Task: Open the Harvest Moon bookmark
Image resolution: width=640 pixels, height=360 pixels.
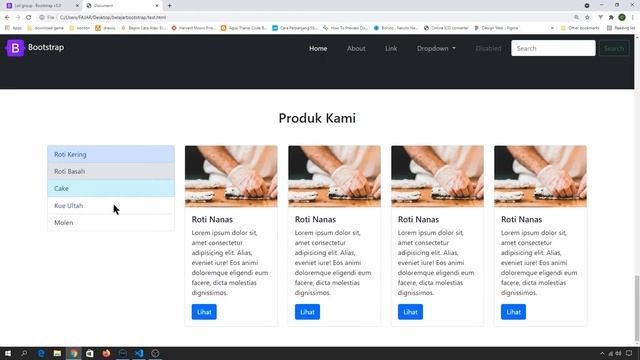Action: pyautogui.click(x=193, y=28)
